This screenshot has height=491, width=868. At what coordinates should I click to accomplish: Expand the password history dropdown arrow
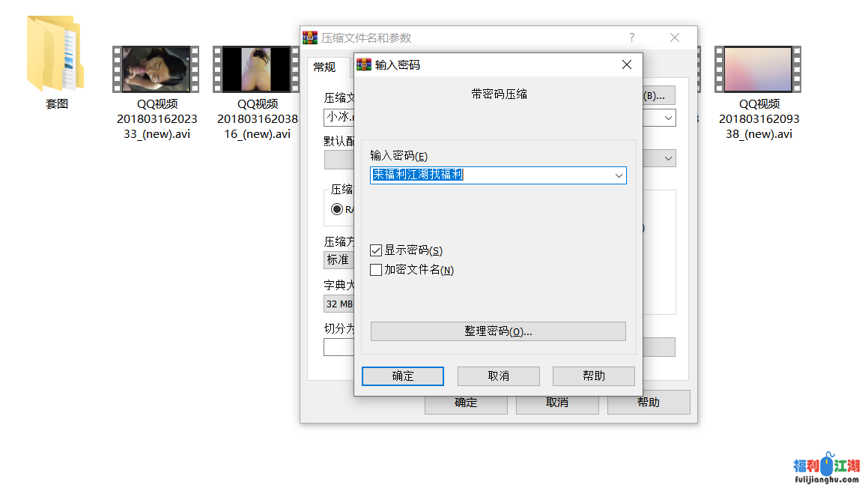click(x=619, y=175)
